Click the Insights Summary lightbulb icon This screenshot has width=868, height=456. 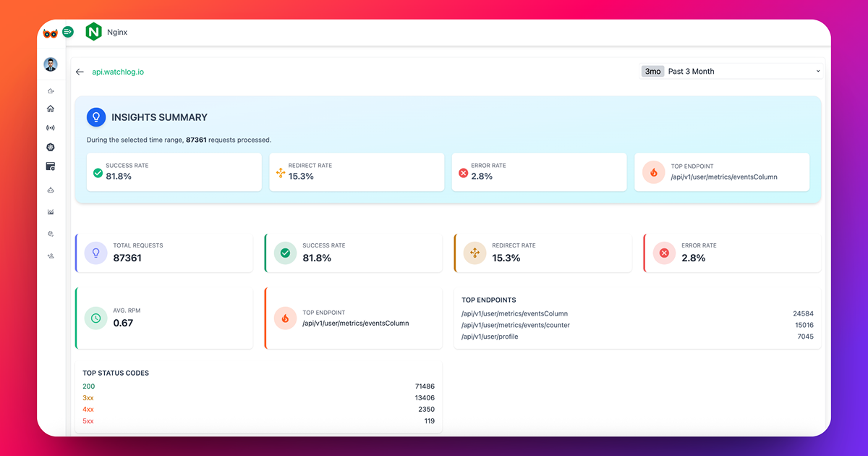[x=96, y=117]
